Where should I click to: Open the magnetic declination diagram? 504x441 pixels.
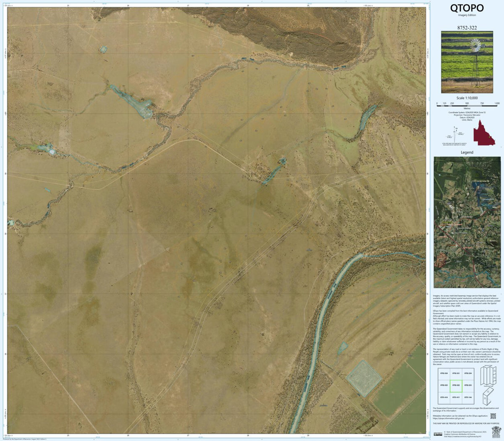(x=454, y=135)
